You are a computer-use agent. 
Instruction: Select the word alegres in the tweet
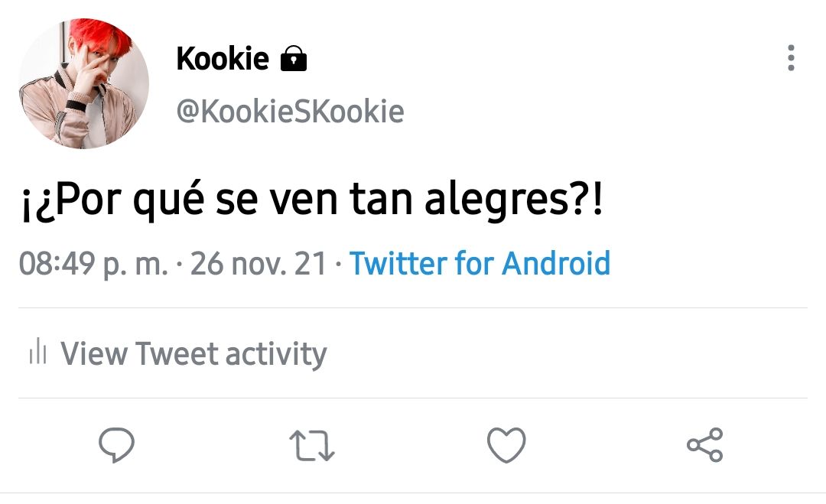496,202
